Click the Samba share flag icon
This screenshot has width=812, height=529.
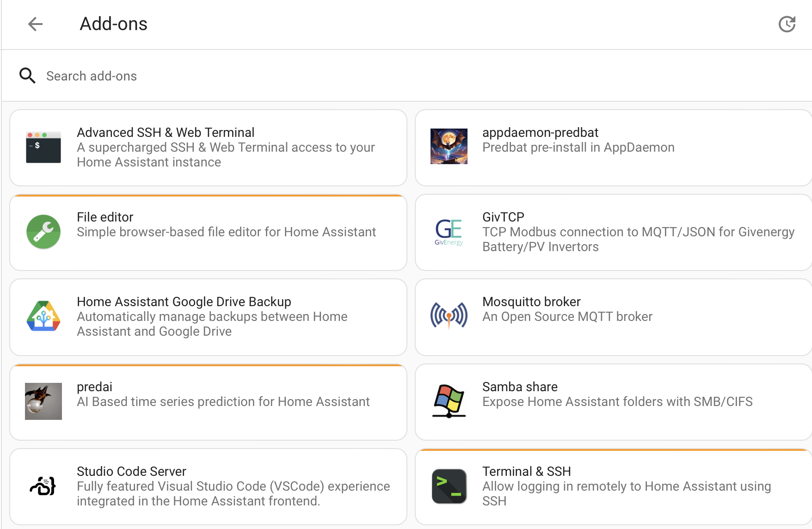(449, 401)
